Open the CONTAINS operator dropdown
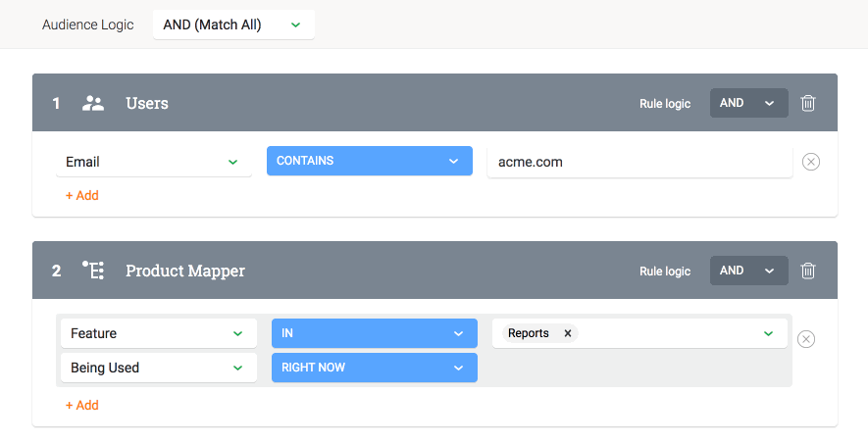 coord(370,161)
